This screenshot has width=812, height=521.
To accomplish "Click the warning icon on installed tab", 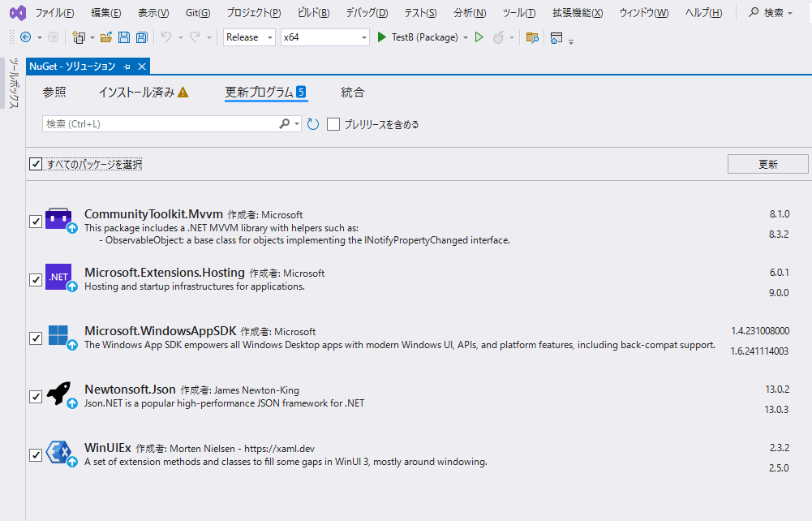I will pos(183,93).
